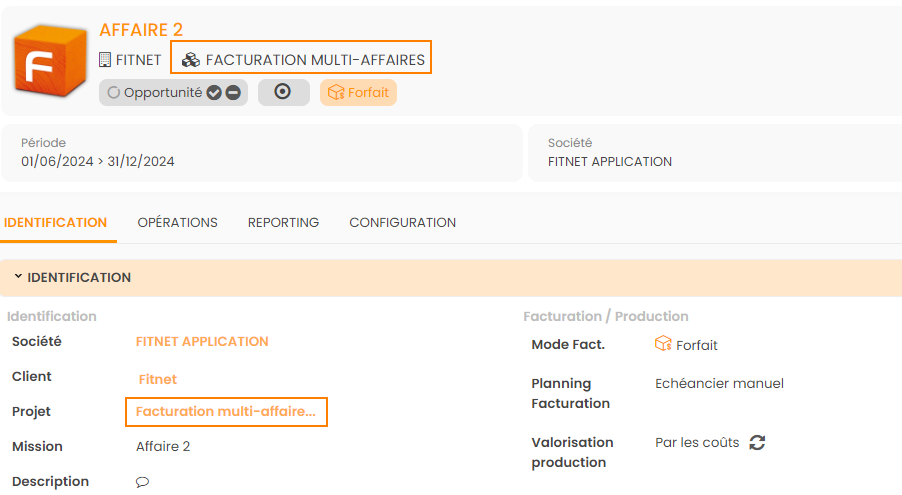This screenshot has width=902, height=495.
Task: Click the grey target circle button
Action: point(283,92)
